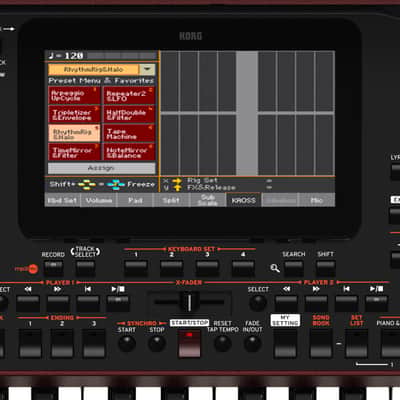The width and height of the screenshot is (400, 400).
Task: Open the preset dropdown arrow
Action: tap(147, 69)
